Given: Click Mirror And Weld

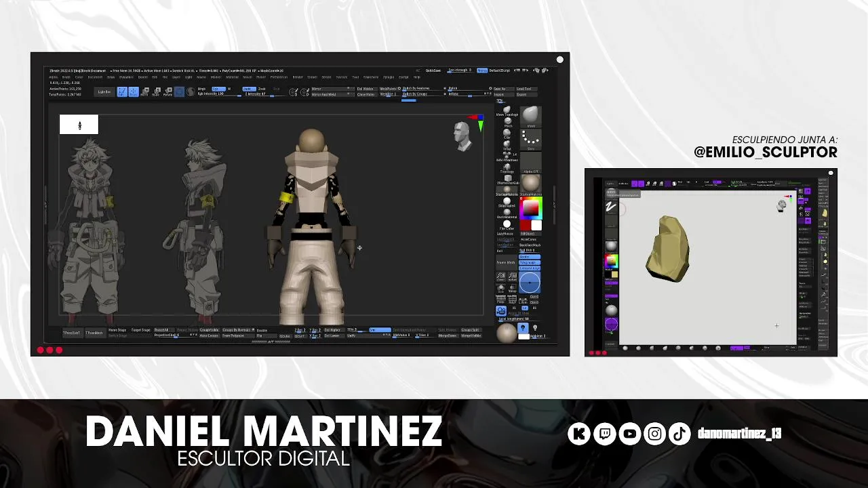Looking at the screenshot, I should (333, 95).
